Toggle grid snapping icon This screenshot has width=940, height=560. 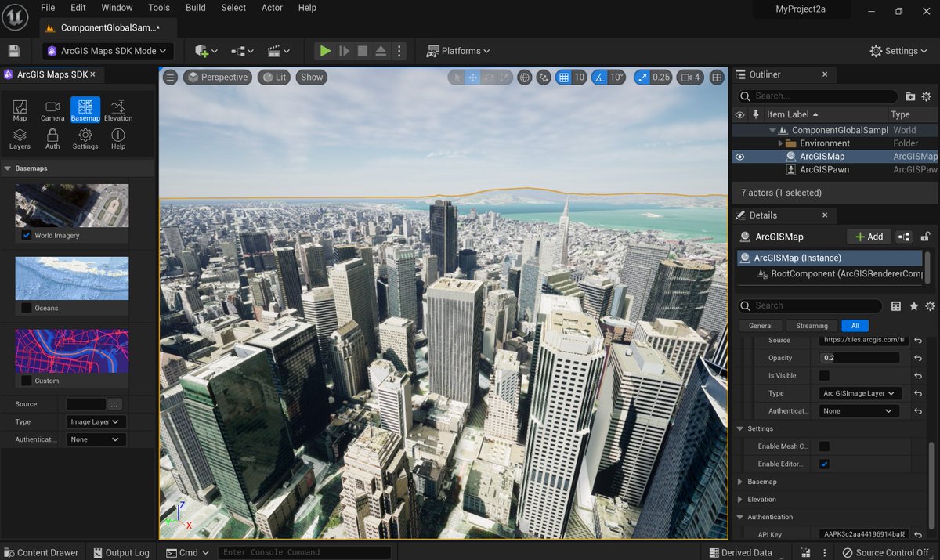pyautogui.click(x=563, y=78)
